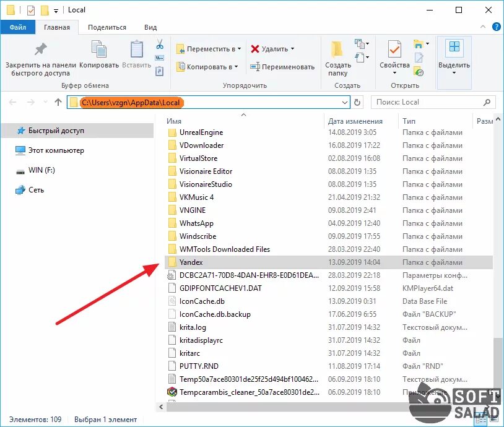Sort by Дата изменения column header
This screenshot has height=427, width=504.
click(355, 121)
